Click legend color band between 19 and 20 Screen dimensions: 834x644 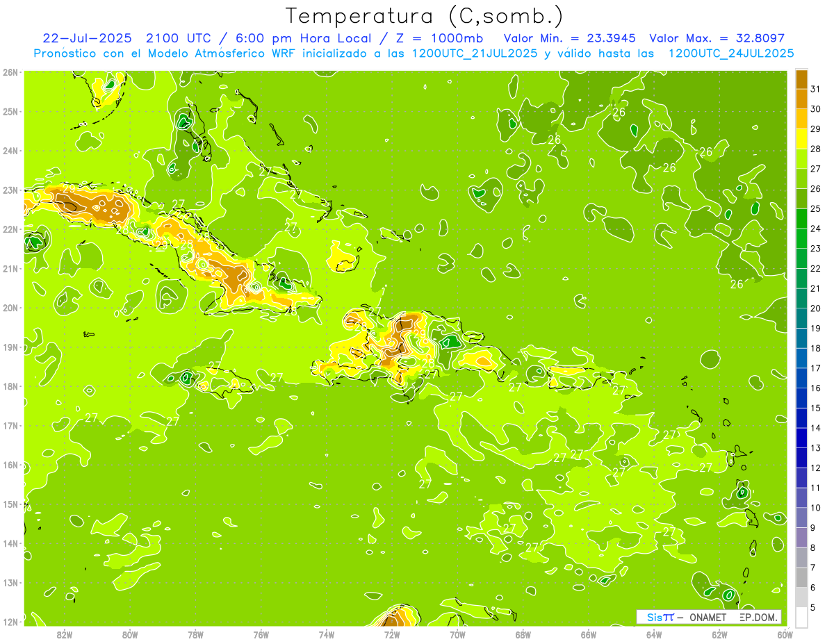click(x=801, y=318)
